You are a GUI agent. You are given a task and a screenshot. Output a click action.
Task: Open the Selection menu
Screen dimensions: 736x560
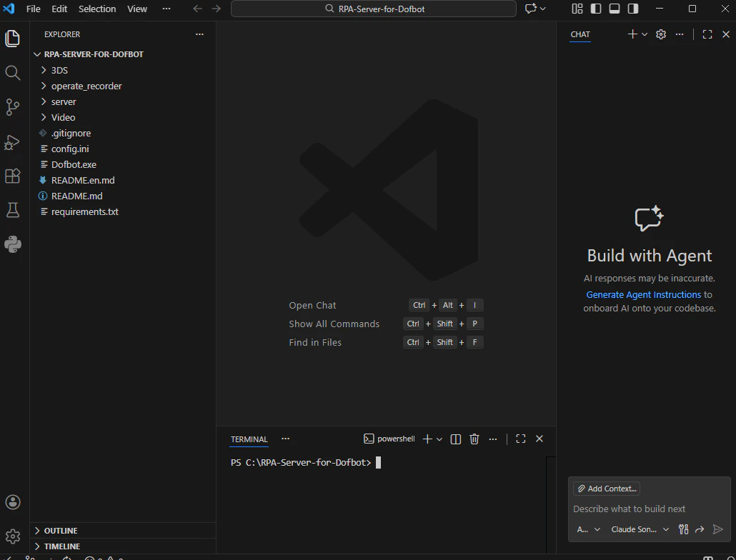[x=97, y=9]
